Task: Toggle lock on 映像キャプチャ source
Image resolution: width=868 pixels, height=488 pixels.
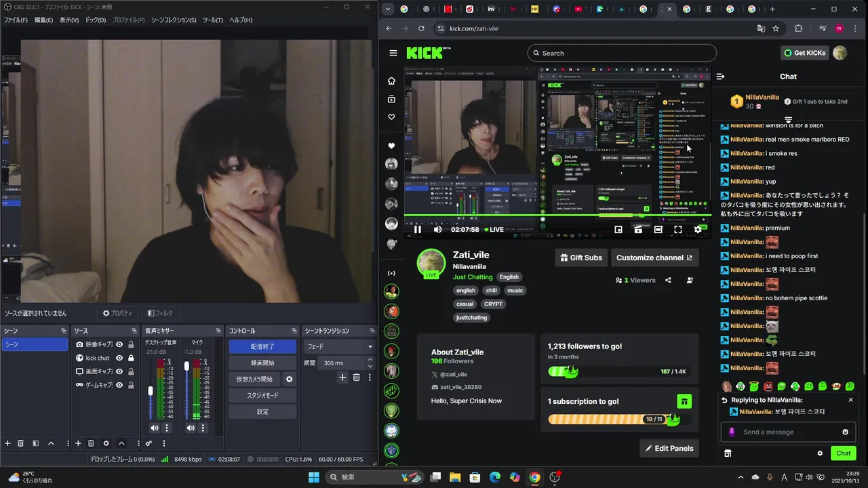Action: pyautogui.click(x=131, y=344)
